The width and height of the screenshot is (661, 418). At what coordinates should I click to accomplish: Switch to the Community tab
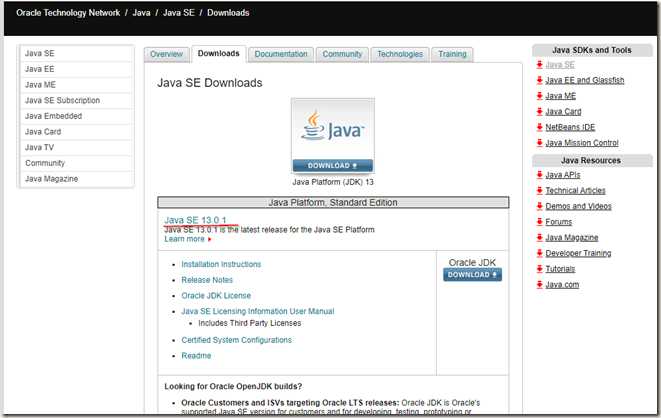(x=342, y=54)
